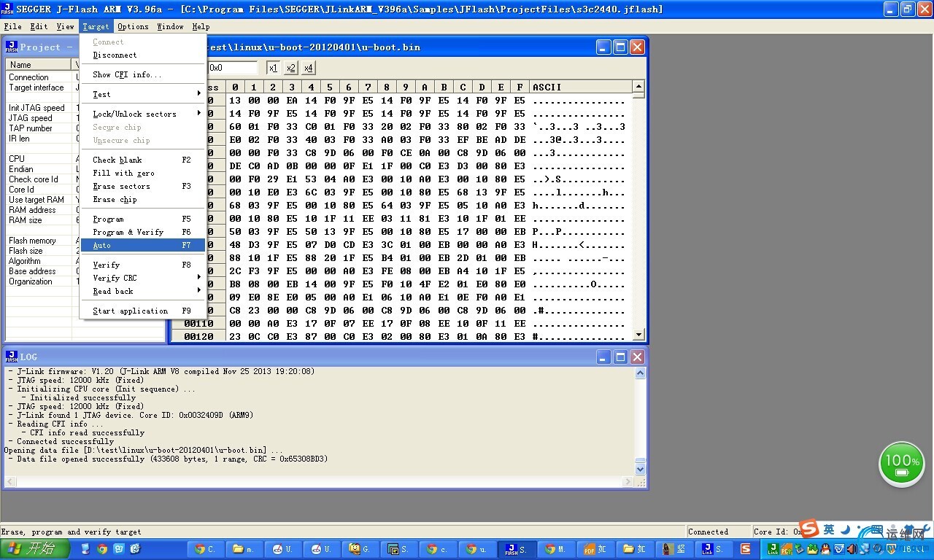Click address row 00120 in hex view

[x=198, y=337]
